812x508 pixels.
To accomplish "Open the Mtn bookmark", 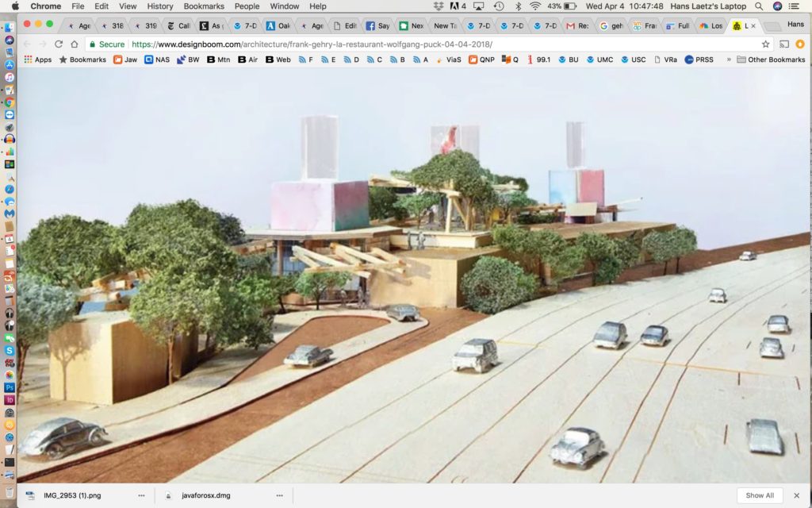I will (219, 60).
